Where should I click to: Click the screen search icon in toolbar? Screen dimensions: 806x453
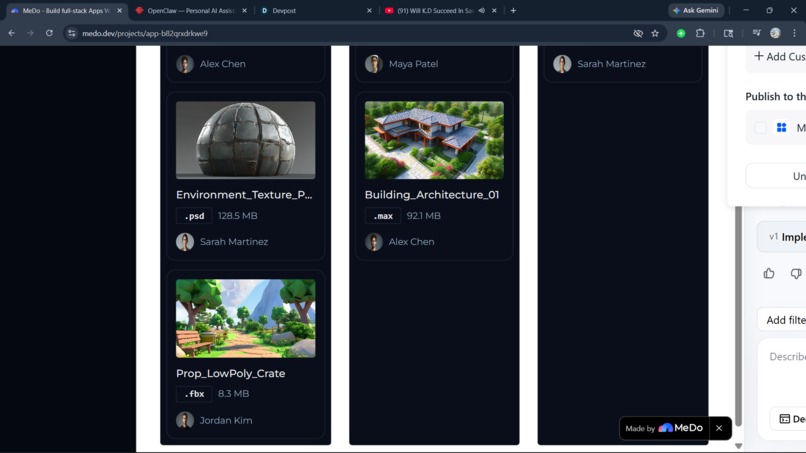pos(728,33)
